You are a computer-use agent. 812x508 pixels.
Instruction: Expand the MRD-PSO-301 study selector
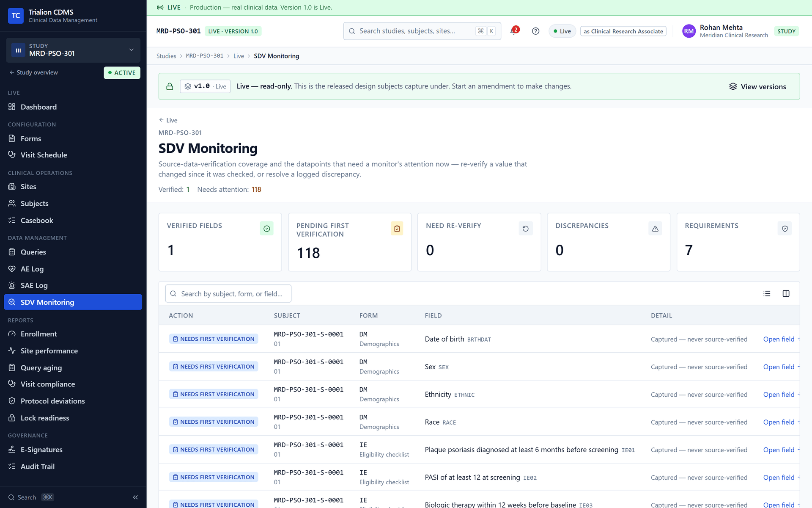pos(73,50)
